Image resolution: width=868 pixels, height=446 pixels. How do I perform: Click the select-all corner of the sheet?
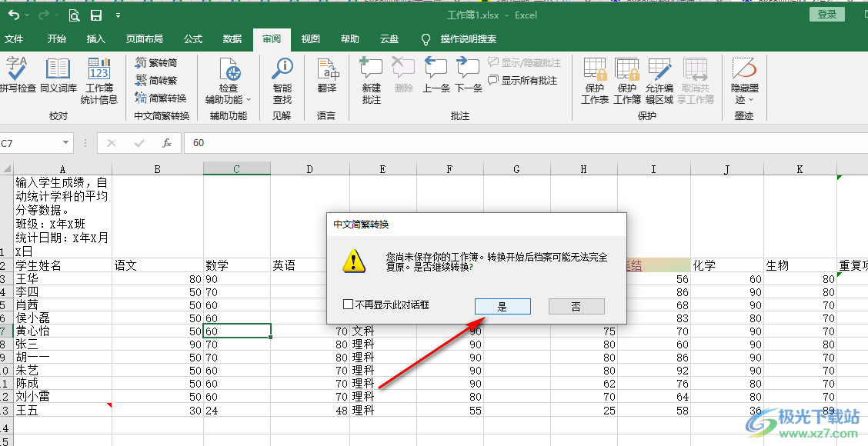[x=7, y=168]
